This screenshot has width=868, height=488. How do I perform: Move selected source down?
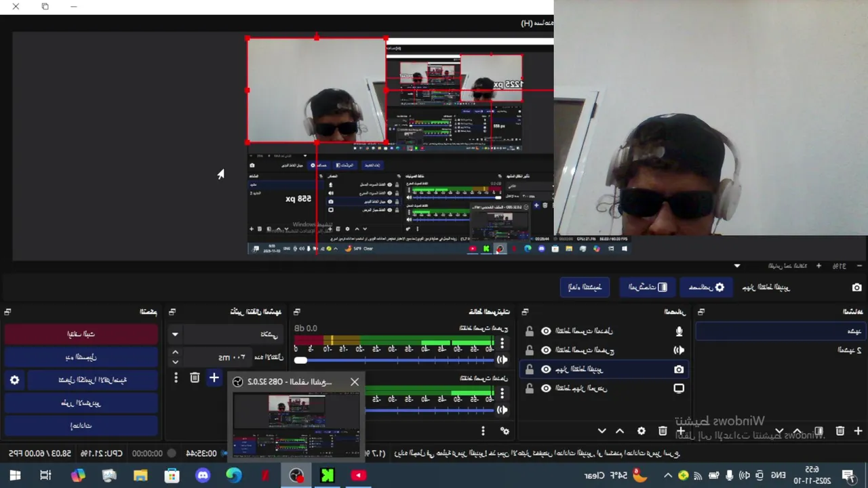[x=601, y=430]
